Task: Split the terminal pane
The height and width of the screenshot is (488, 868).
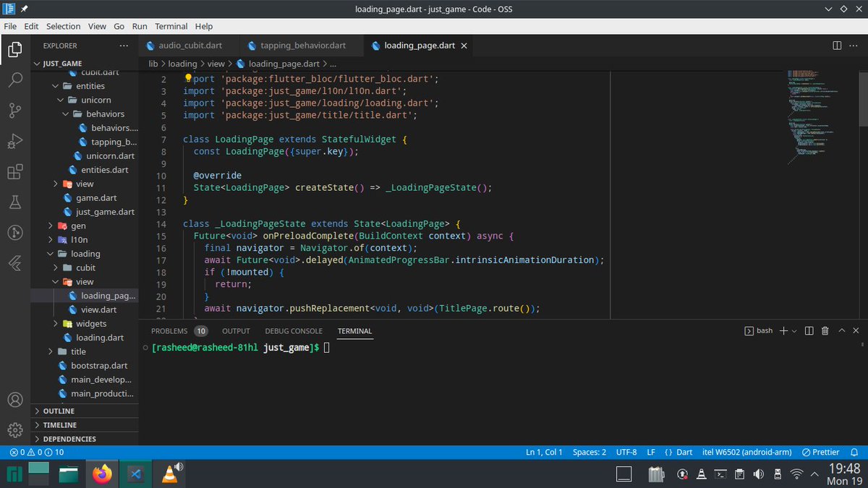Action: [808, 330]
